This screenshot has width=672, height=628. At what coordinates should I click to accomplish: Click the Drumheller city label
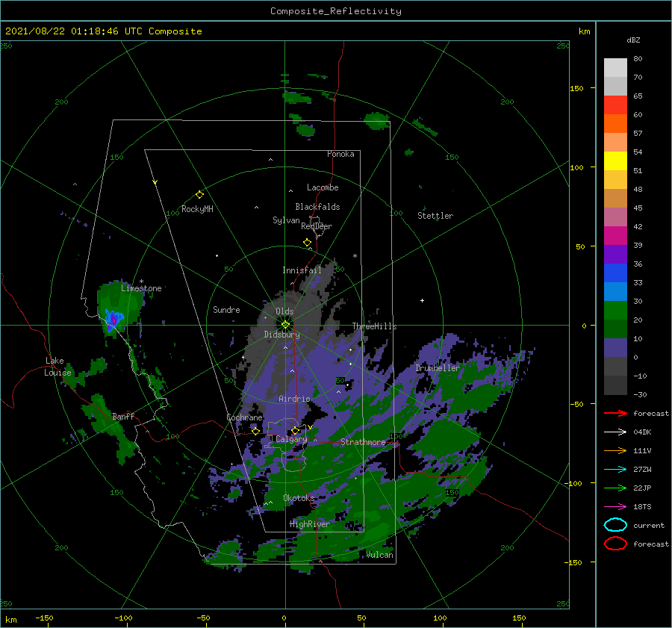[438, 368]
